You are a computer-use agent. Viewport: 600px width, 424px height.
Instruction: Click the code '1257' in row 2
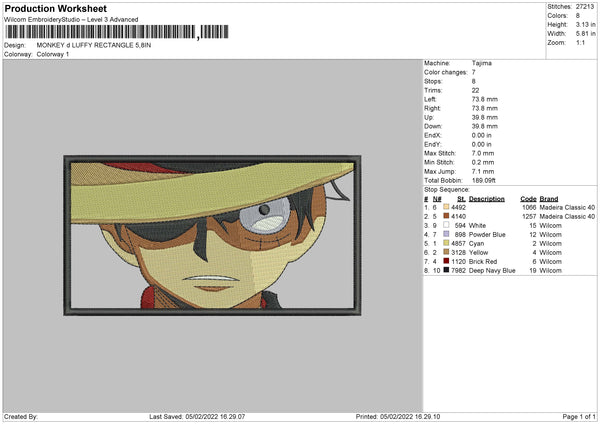click(529, 217)
